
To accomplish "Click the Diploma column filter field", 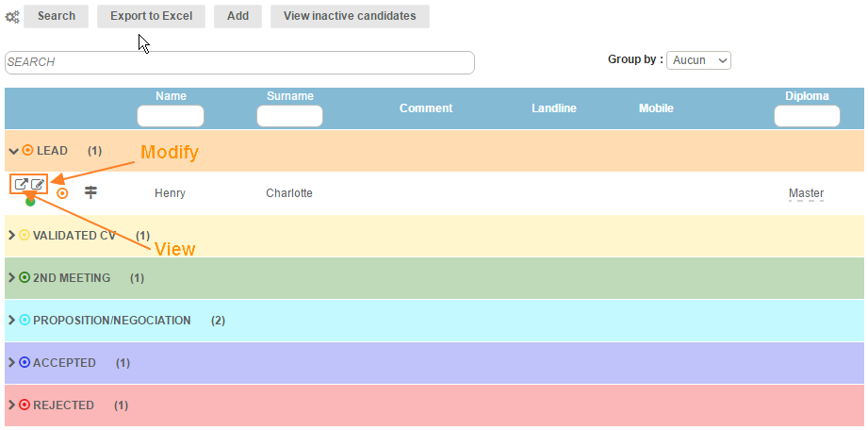I will [x=807, y=116].
